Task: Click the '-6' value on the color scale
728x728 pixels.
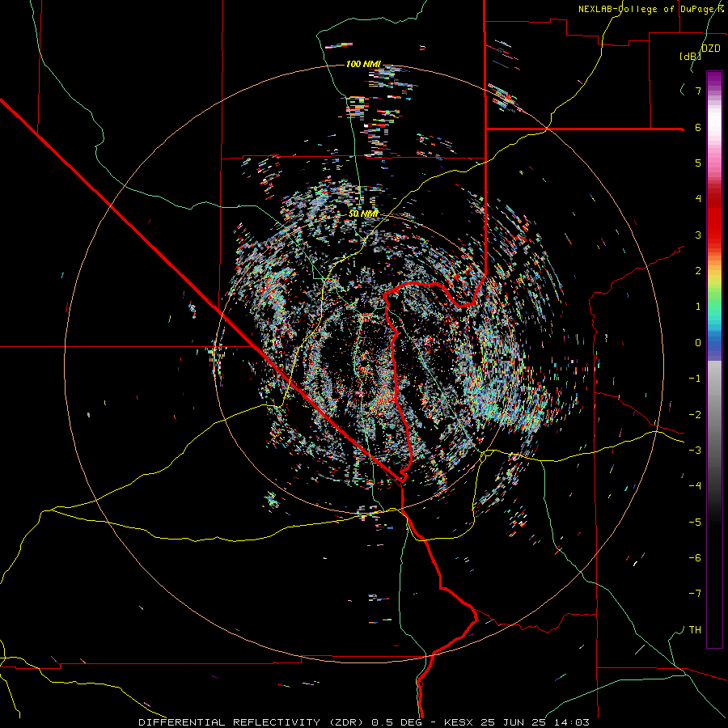Action: (695, 558)
